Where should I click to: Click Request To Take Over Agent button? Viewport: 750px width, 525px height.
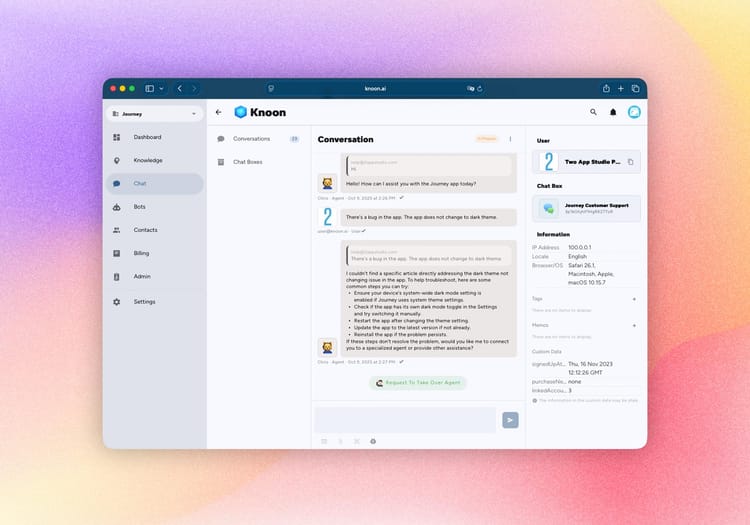pos(418,383)
